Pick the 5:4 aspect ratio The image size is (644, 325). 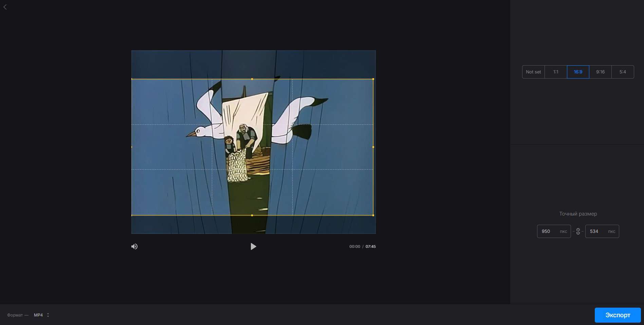[x=623, y=72]
